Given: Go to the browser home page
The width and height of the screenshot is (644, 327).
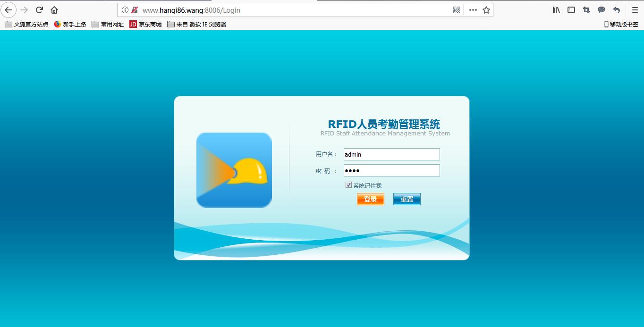Looking at the screenshot, I should click(54, 10).
